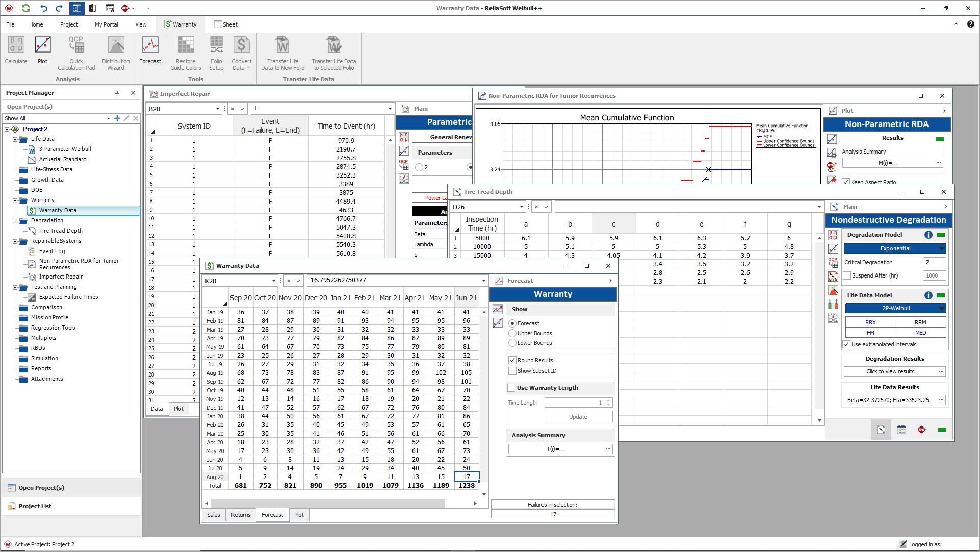
Task: Click the Plot icon in the Analysis group
Action: click(42, 51)
